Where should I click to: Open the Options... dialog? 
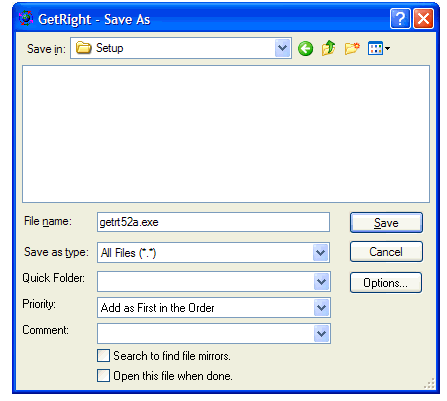[386, 283]
